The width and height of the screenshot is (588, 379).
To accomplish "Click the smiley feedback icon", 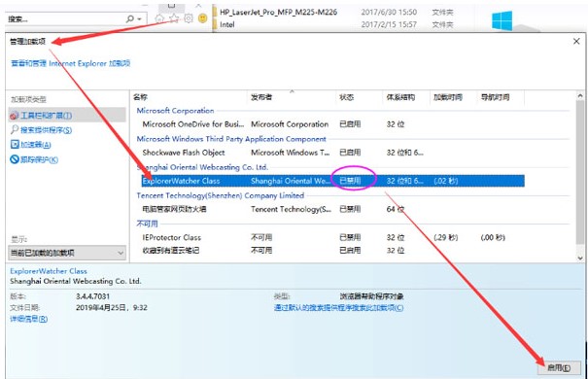I will [x=202, y=18].
